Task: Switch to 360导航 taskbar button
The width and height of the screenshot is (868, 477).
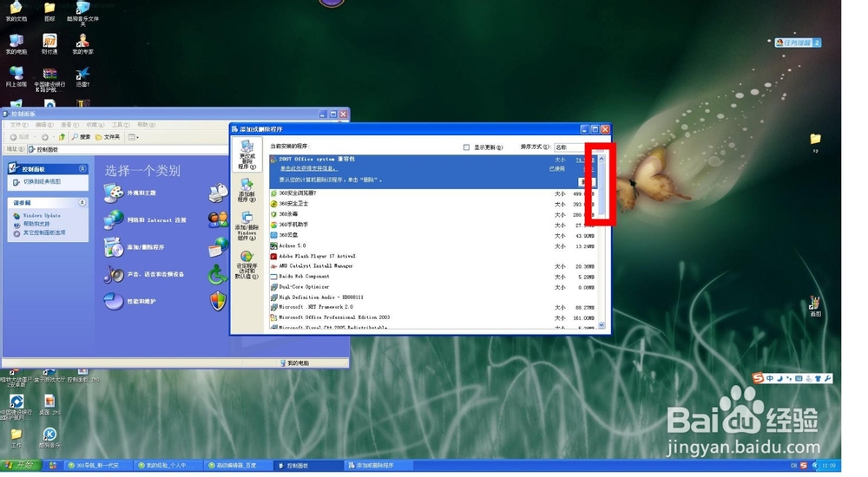Action: [99, 466]
